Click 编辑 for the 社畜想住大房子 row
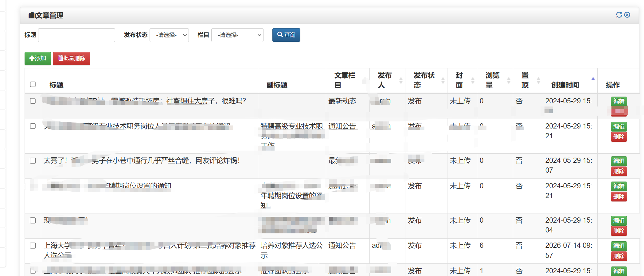 pyautogui.click(x=619, y=101)
